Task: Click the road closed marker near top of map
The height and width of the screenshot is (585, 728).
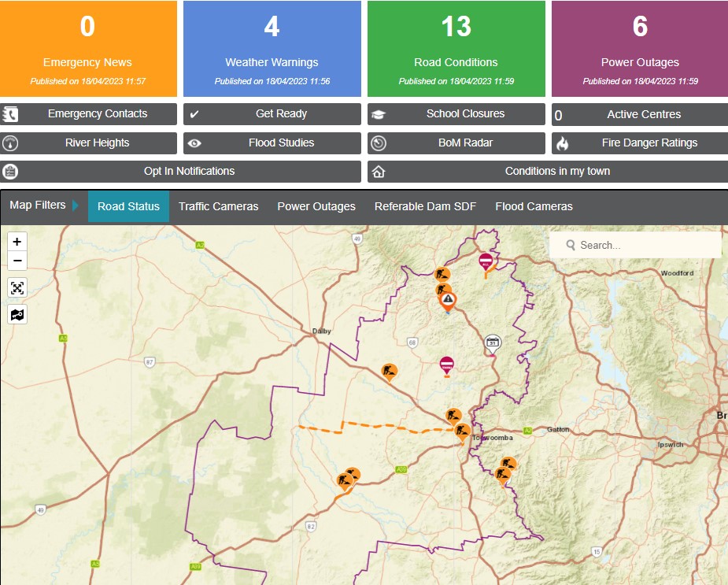Action: pyautogui.click(x=486, y=261)
